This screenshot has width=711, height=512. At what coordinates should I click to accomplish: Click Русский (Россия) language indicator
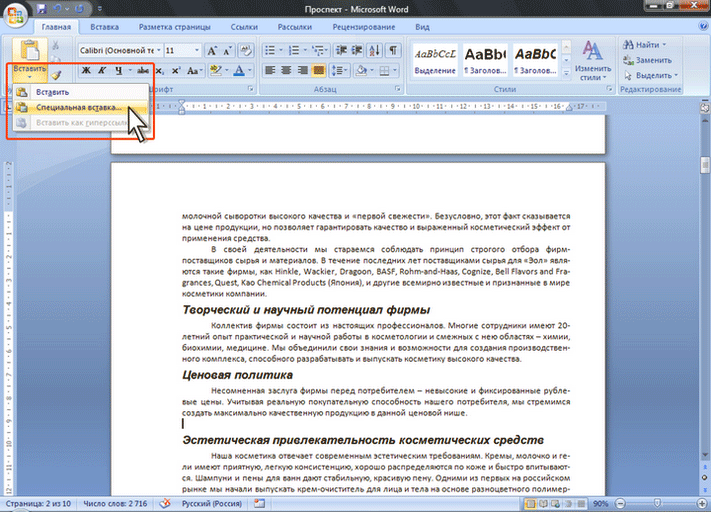[212, 503]
